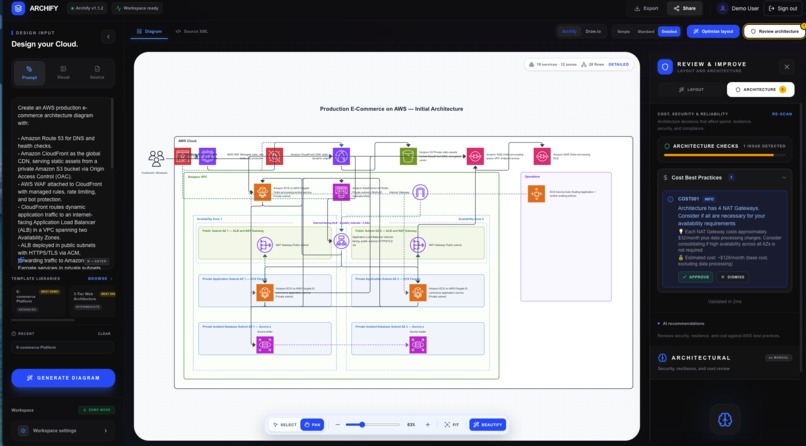
Task: Select the Application Load Balancer icon
Action: [x=341, y=240]
